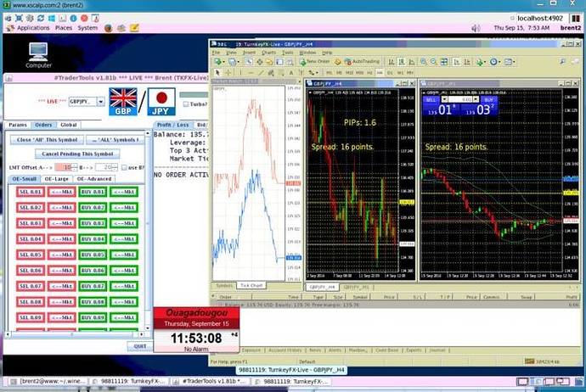This screenshot has width=586, height=392.
Task: Click the volume speaker icon in panel
Action: [476, 28]
